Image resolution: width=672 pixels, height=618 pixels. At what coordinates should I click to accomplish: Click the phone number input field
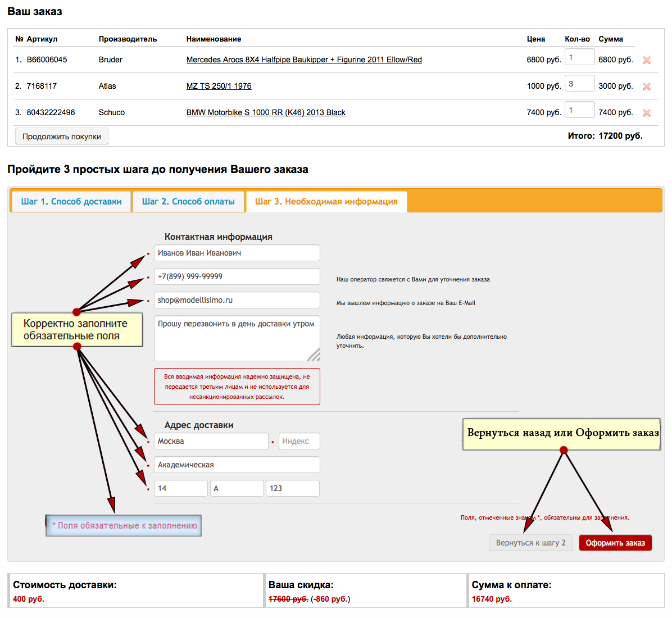point(237,276)
